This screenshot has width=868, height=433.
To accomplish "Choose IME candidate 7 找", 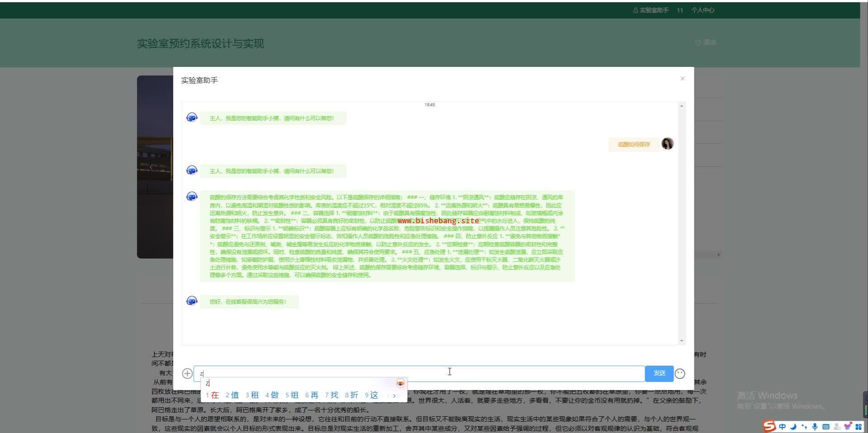I will [x=331, y=395].
